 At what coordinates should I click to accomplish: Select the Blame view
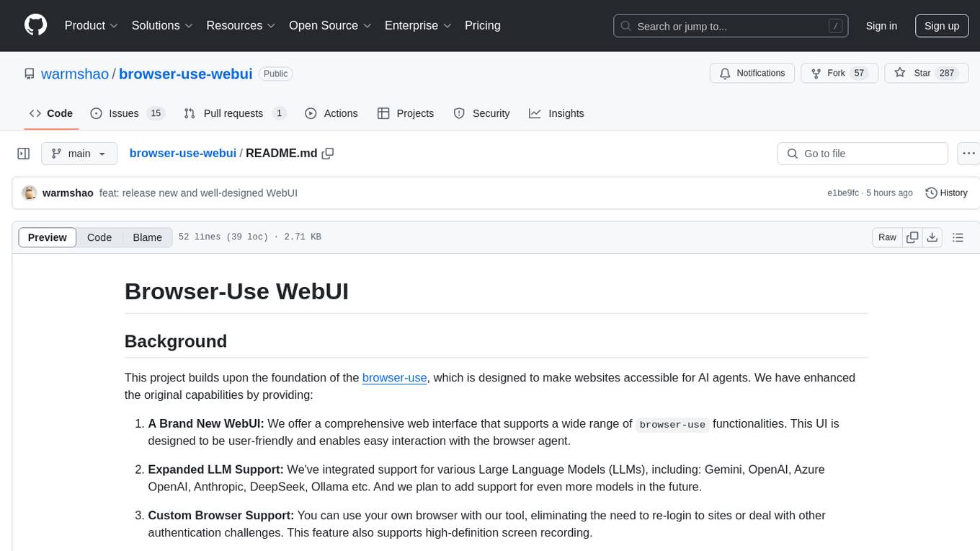[x=148, y=237]
